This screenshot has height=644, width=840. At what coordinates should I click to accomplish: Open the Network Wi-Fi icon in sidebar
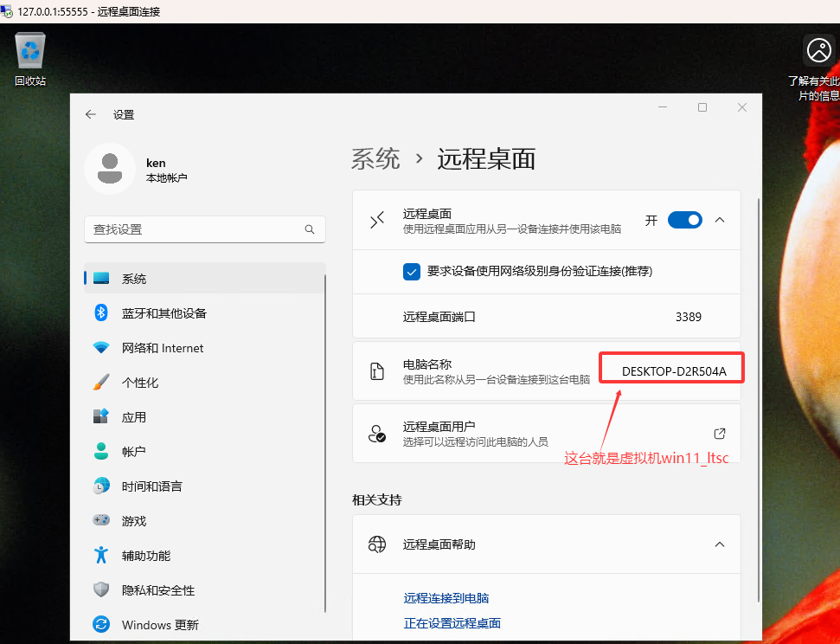[101, 347]
